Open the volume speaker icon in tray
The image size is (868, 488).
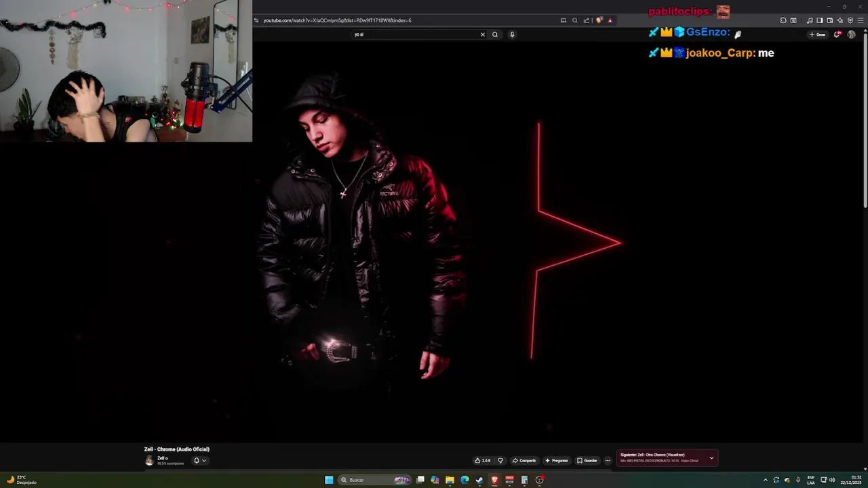pyautogui.click(x=832, y=480)
